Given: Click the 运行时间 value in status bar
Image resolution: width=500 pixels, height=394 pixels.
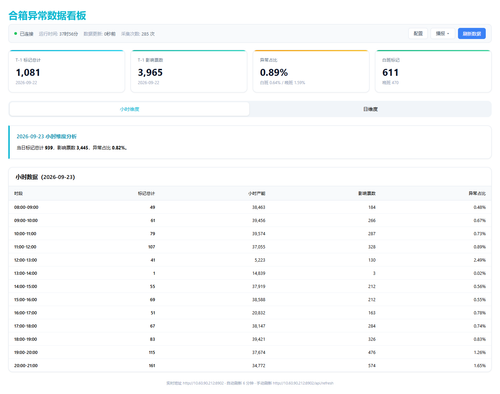Looking at the screenshot, I should point(69,34).
